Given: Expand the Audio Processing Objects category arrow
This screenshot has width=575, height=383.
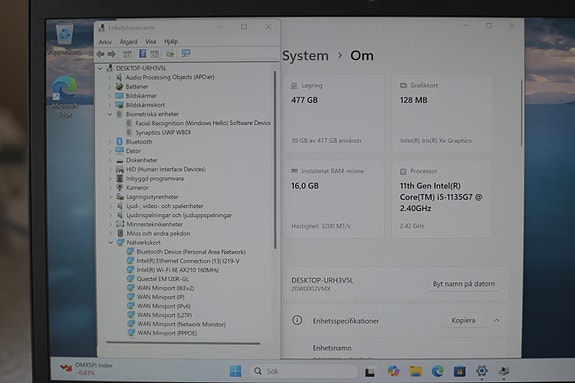Looking at the screenshot, I should tap(110, 77).
